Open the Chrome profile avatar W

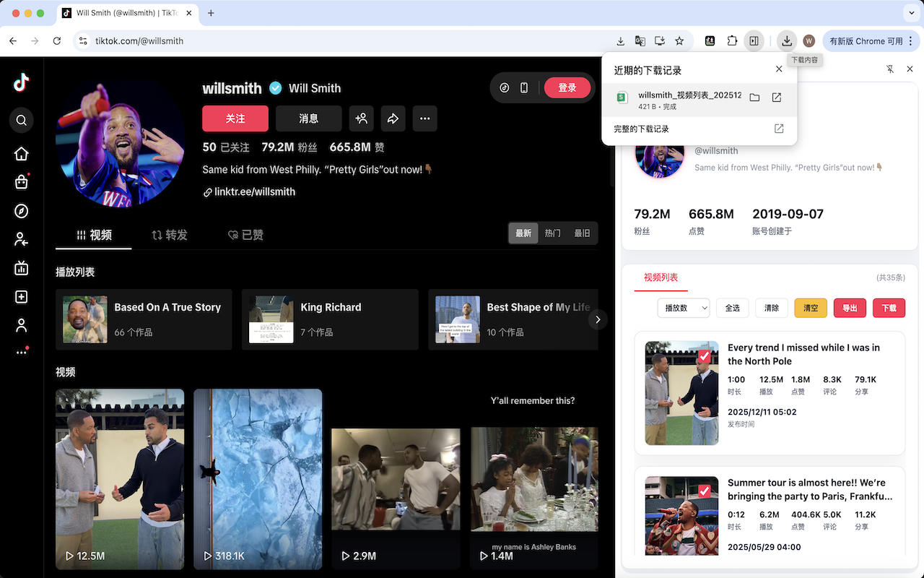coord(809,41)
